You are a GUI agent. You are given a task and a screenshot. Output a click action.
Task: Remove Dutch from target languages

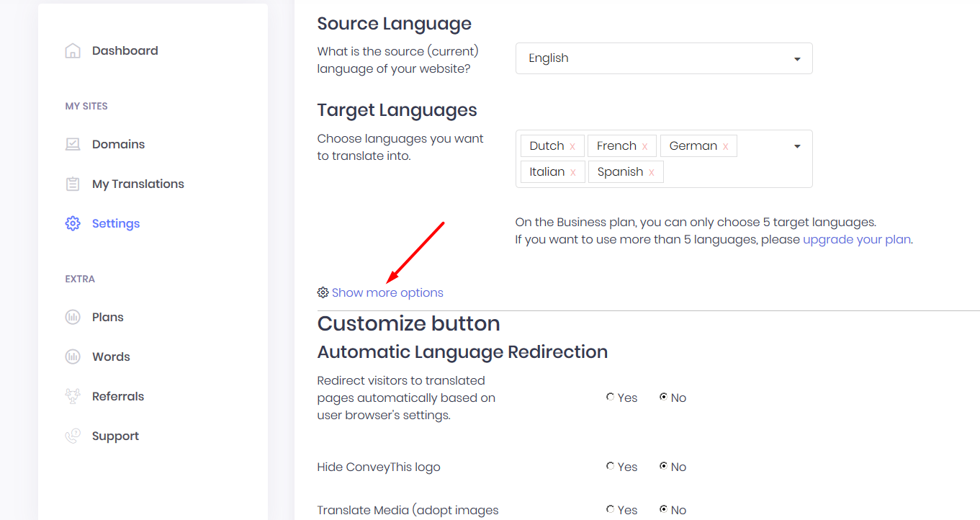(x=572, y=146)
